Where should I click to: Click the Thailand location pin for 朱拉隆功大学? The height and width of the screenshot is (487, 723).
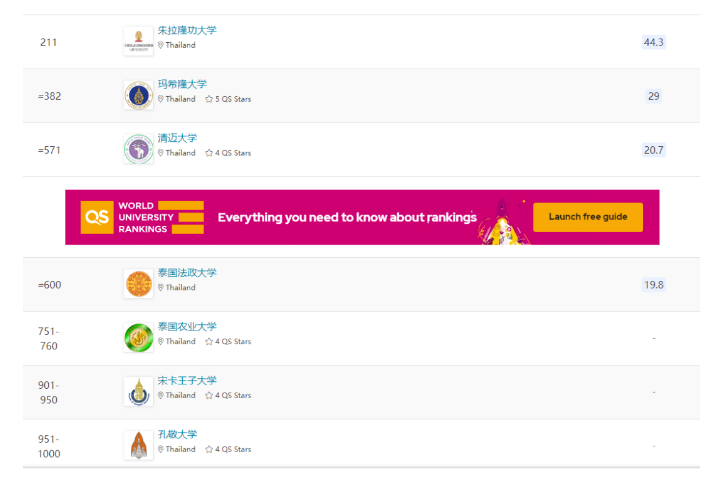[160, 45]
